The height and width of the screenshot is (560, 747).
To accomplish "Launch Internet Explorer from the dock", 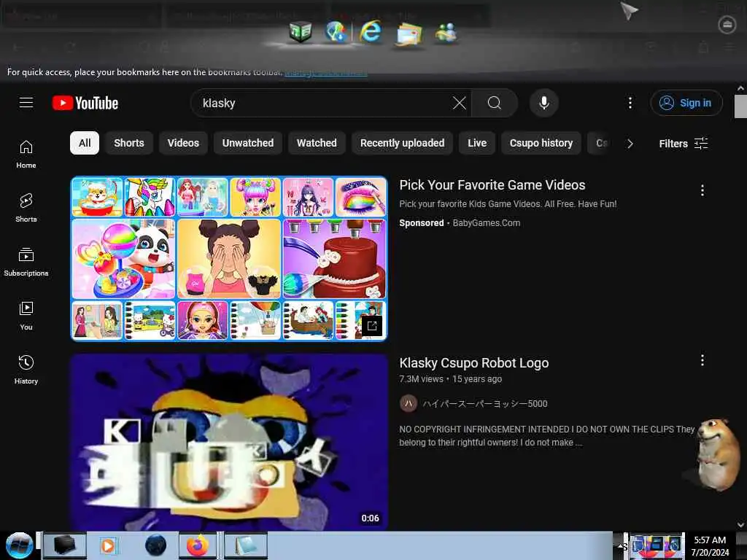I will pyautogui.click(x=371, y=32).
